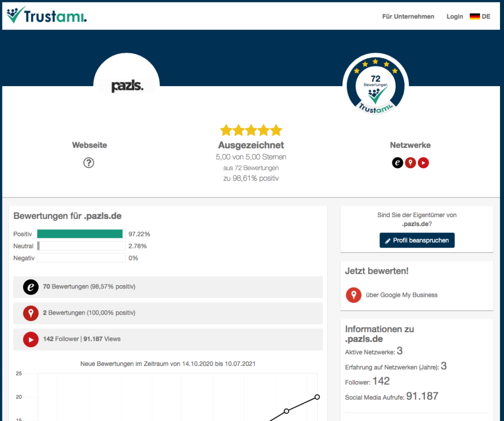Click the text aus 72 Bewertungen
Viewport: 504px width, 421px height.
click(x=251, y=168)
